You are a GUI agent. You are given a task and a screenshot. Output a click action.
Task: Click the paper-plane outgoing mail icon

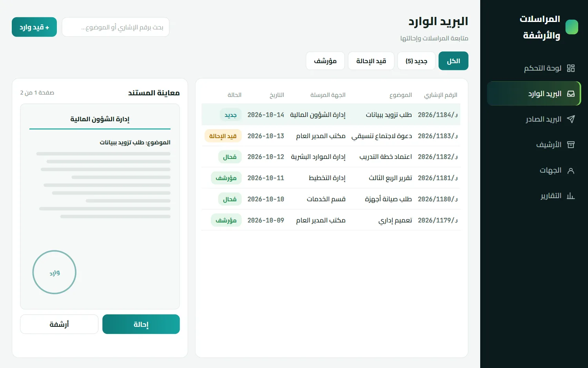pyautogui.click(x=571, y=119)
